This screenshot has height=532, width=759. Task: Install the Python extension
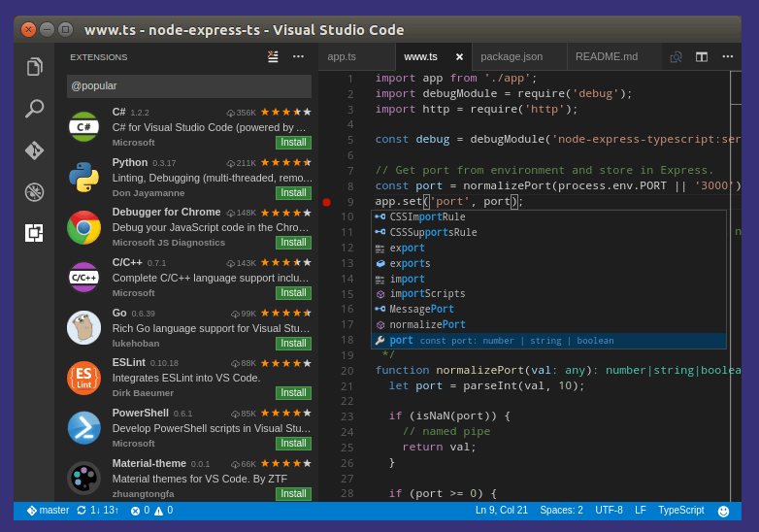point(293,192)
